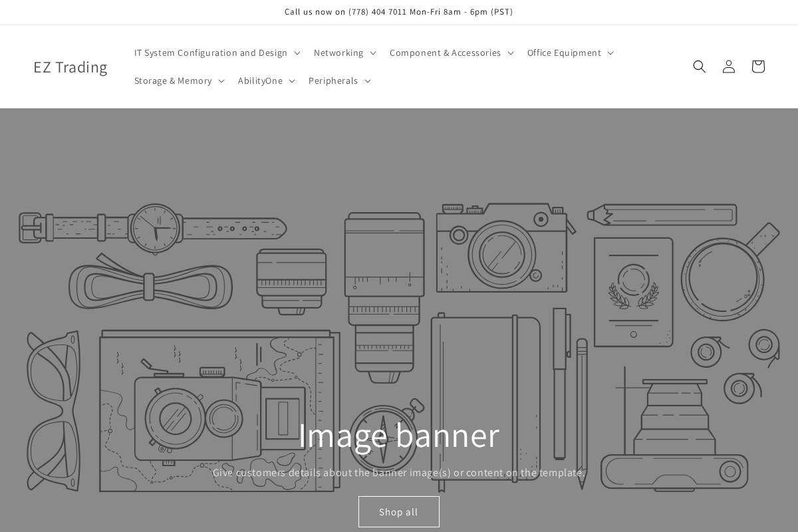This screenshot has height=532, width=798.
Task: Expand the Office Equipment dropdown chevron
Action: coord(611,53)
